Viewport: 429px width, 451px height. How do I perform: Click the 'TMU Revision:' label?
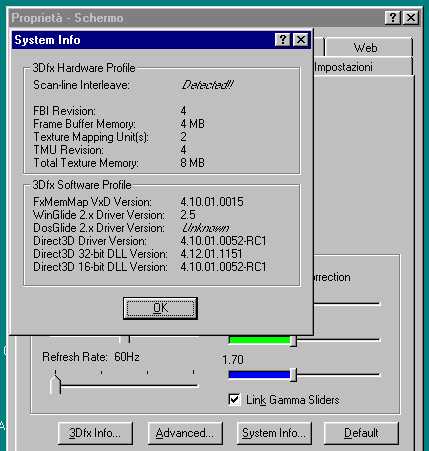(68, 150)
